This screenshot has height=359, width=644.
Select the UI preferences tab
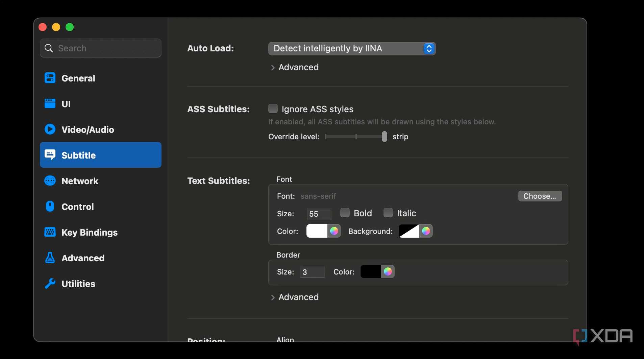(101, 104)
